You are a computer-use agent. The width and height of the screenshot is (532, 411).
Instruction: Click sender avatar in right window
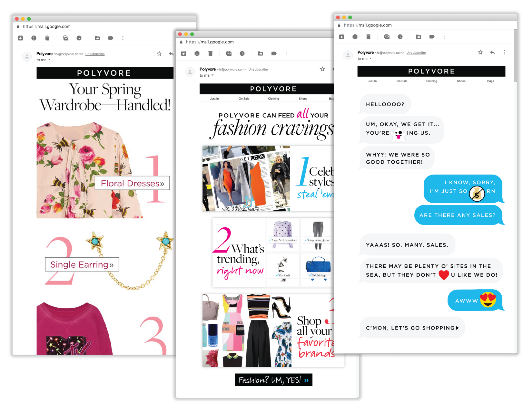[x=348, y=55]
